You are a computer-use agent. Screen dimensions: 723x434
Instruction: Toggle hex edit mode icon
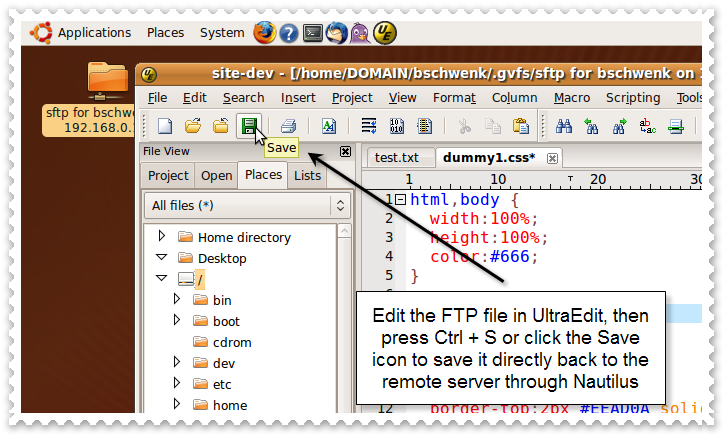pos(397,125)
